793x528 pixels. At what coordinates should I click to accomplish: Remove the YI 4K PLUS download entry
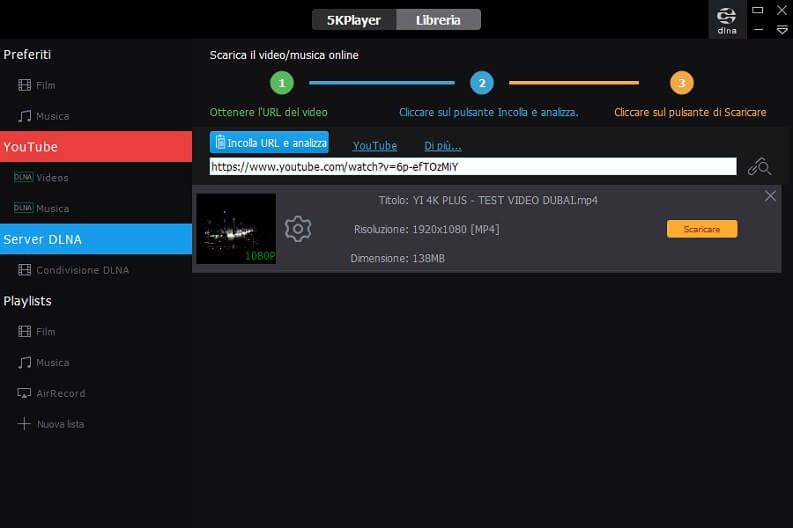770,196
